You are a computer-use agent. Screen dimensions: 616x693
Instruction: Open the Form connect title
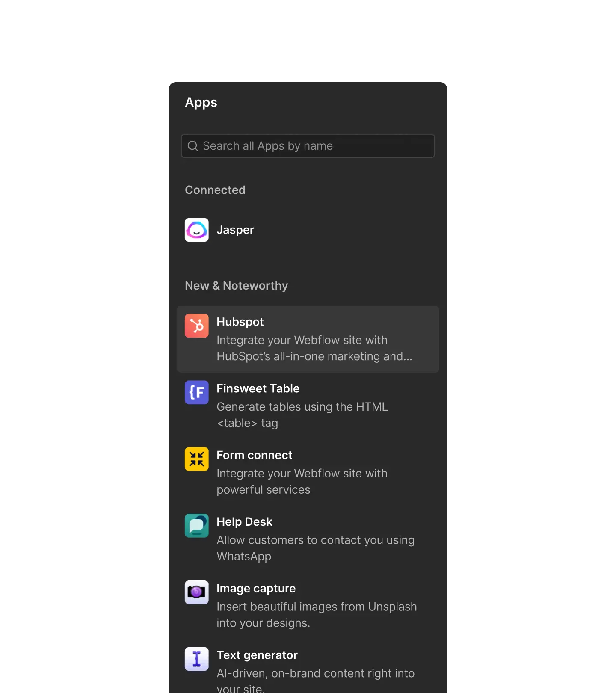(x=254, y=456)
